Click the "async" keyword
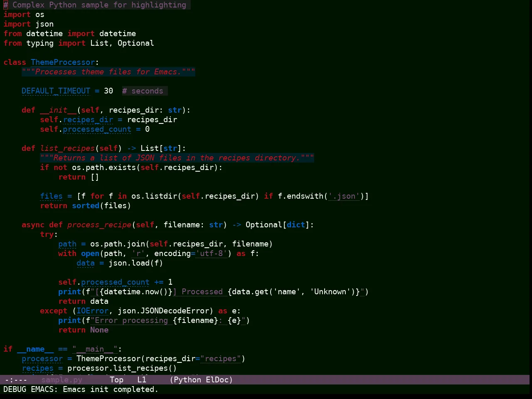This screenshot has width=532, height=399. click(33, 225)
